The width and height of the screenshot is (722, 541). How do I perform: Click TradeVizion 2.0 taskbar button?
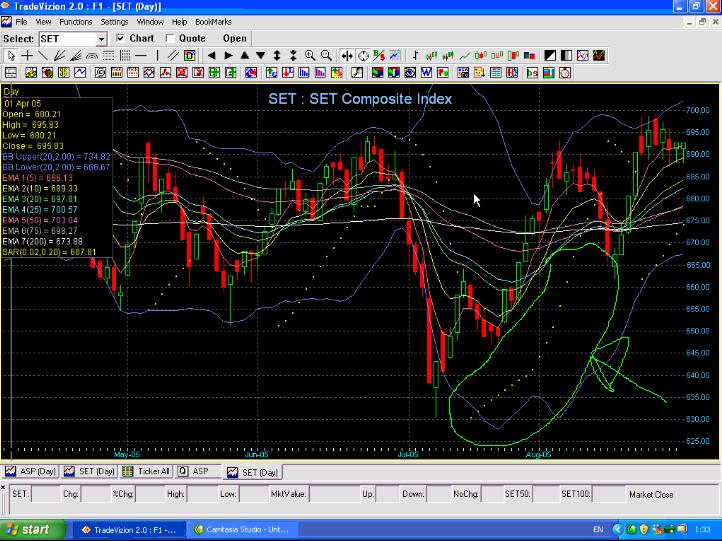pos(129,530)
